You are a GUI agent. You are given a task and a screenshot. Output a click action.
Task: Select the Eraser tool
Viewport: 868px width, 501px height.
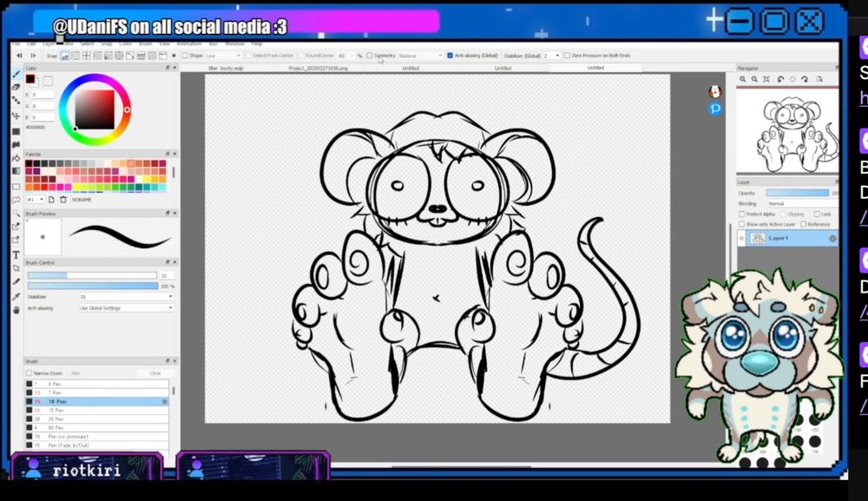pyautogui.click(x=16, y=88)
